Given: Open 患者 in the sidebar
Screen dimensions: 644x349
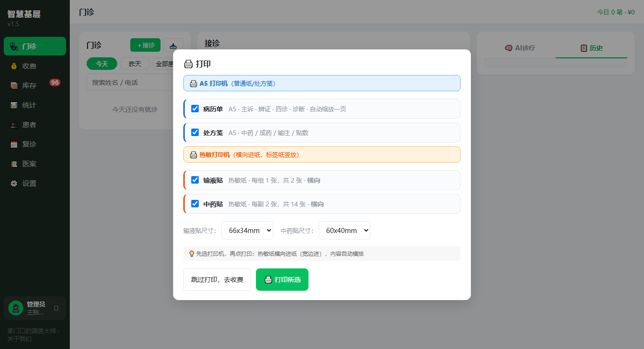Looking at the screenshot, I should [35, 124].
